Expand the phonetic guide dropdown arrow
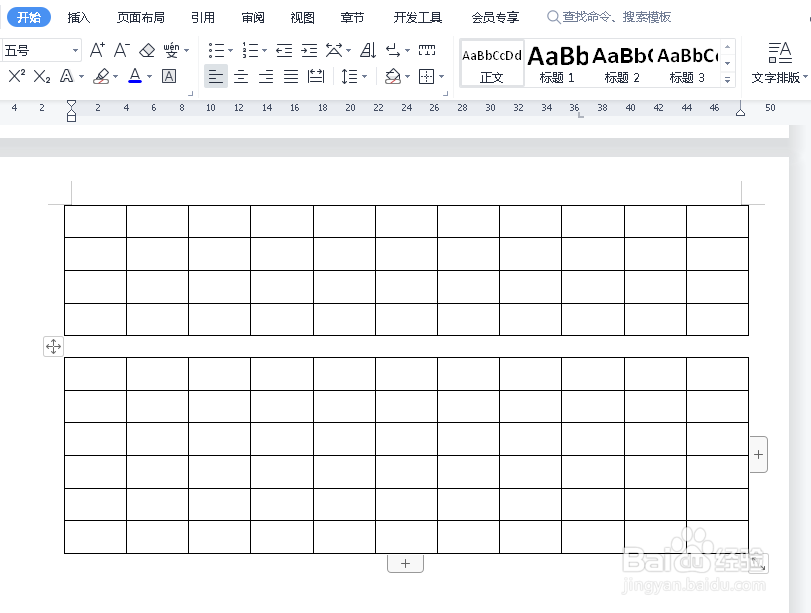Image resolution: width=811 pixels, height=613 pixels. (187, 51)
